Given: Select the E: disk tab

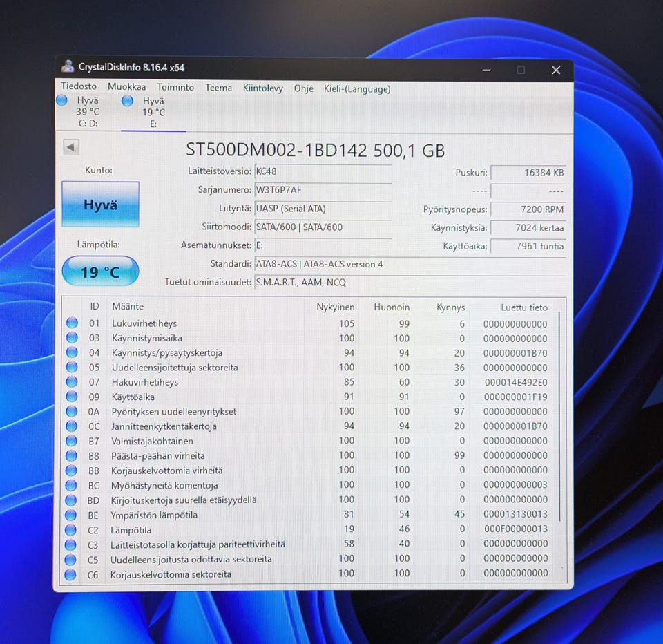Looking at the screenshot, I should 153,113.
